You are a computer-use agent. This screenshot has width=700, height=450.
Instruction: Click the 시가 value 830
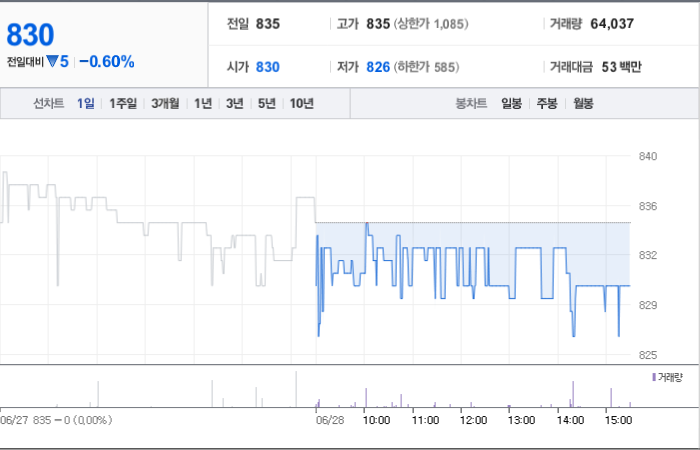[268, 67]
